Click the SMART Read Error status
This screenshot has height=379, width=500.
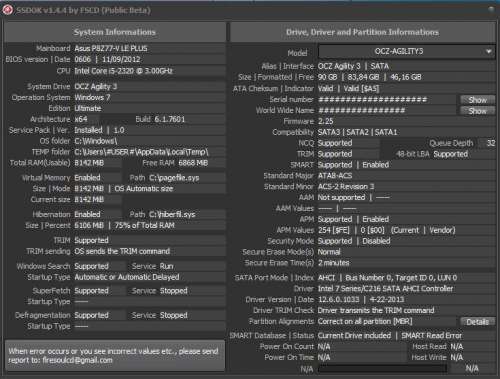tap(431, 336)
